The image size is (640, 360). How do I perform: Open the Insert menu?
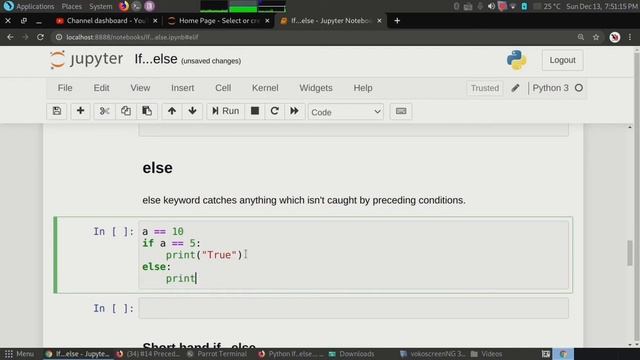182,88
